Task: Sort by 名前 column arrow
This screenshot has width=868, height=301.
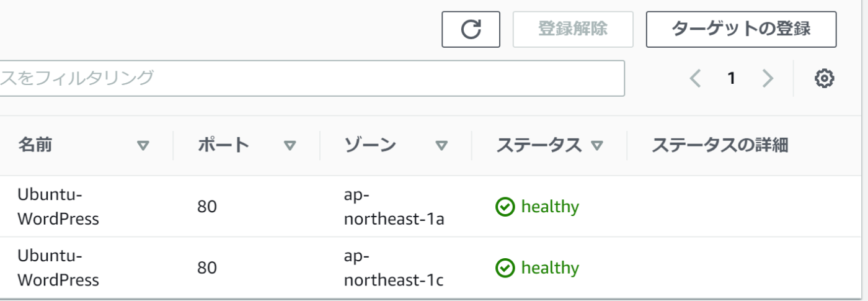Action: point(143,146)
